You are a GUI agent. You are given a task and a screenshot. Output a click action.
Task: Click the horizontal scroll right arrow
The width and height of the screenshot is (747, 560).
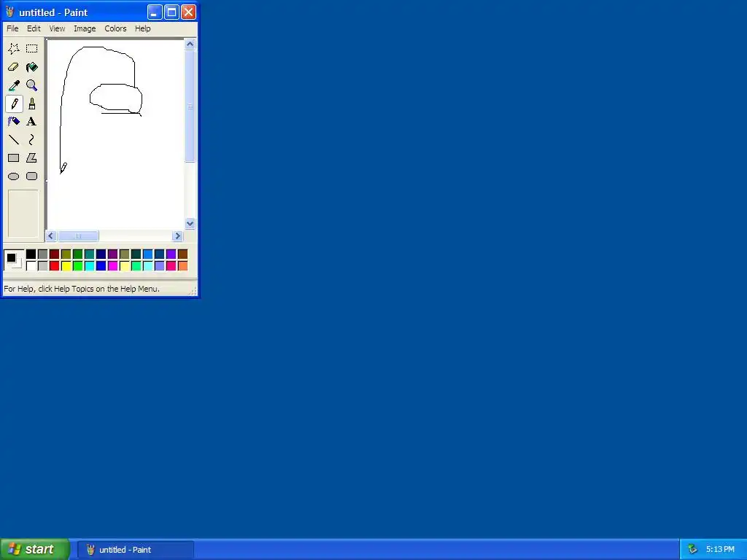click(178, 236)
